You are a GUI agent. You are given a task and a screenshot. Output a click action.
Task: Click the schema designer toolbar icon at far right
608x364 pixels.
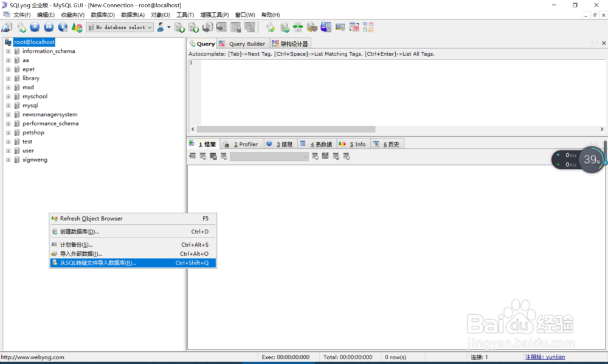pos(368,27)
